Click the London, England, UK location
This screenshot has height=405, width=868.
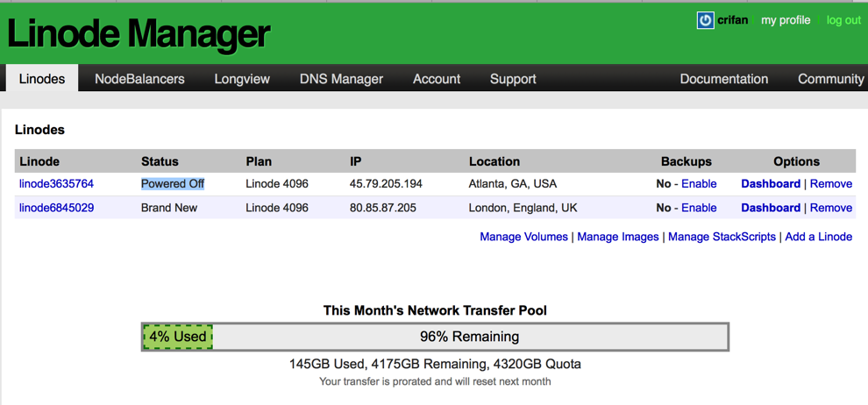coord(523,208)
